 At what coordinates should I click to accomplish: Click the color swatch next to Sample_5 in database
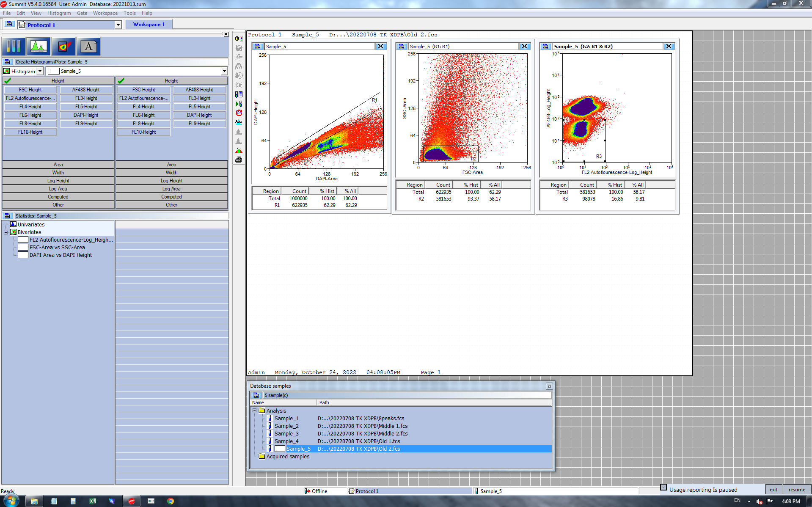(280, 449)
